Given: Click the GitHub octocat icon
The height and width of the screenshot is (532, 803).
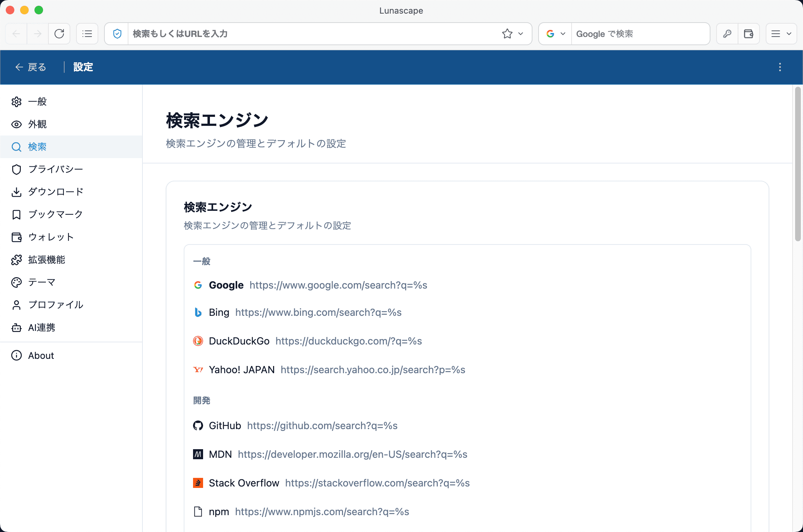Looking at the screenshot, I should pyautogui.click(x=198, y=426).
